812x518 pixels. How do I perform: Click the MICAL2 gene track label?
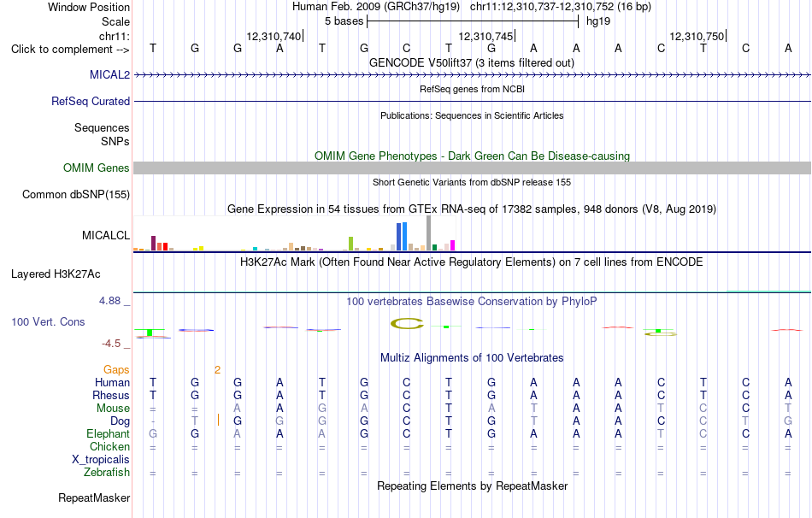click(109, 74)
